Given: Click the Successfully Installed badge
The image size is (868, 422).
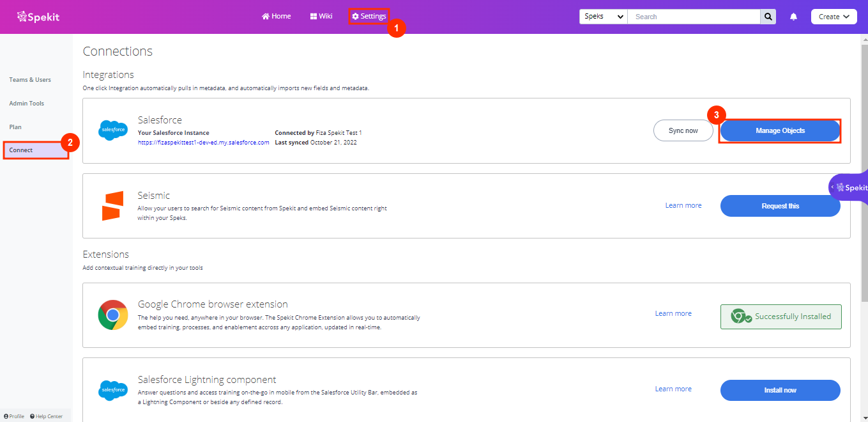Looking at the screenshot, I should coord(781,316).
